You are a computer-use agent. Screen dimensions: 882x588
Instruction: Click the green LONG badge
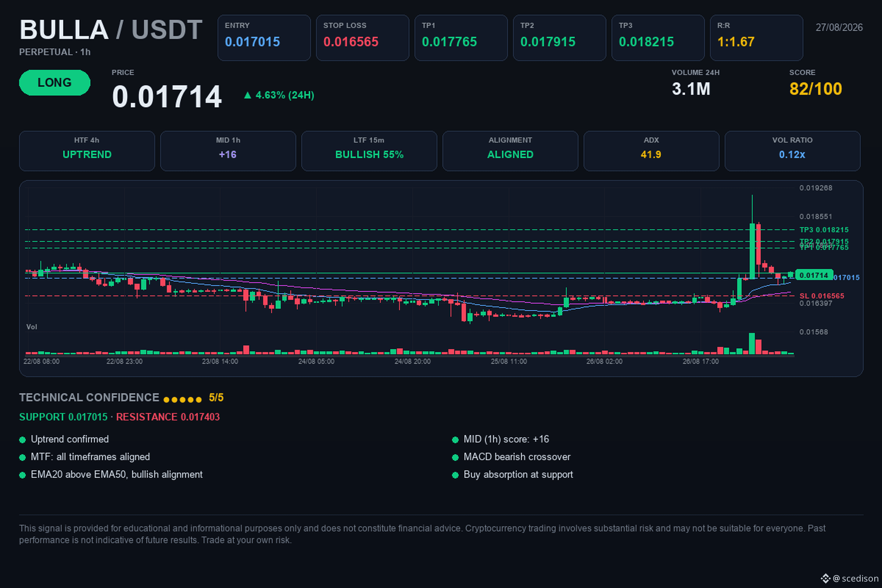click(x=55, y=82)
